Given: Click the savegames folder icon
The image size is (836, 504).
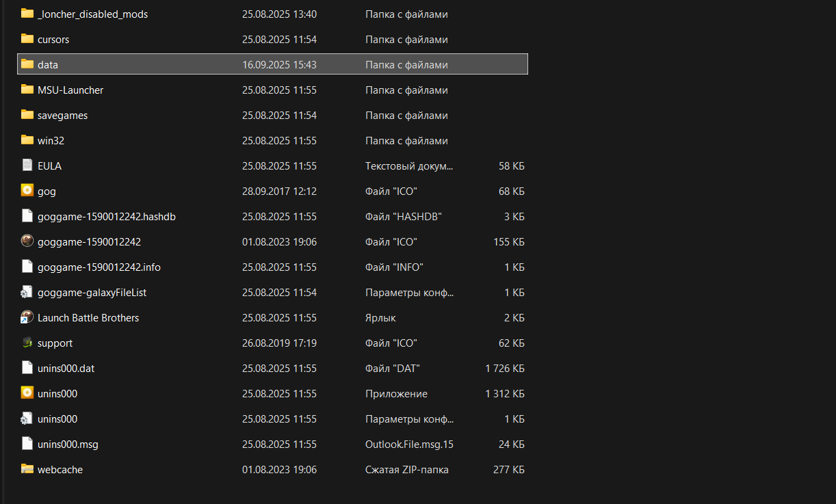Looking at the screenshot, I should pos(27,115).
